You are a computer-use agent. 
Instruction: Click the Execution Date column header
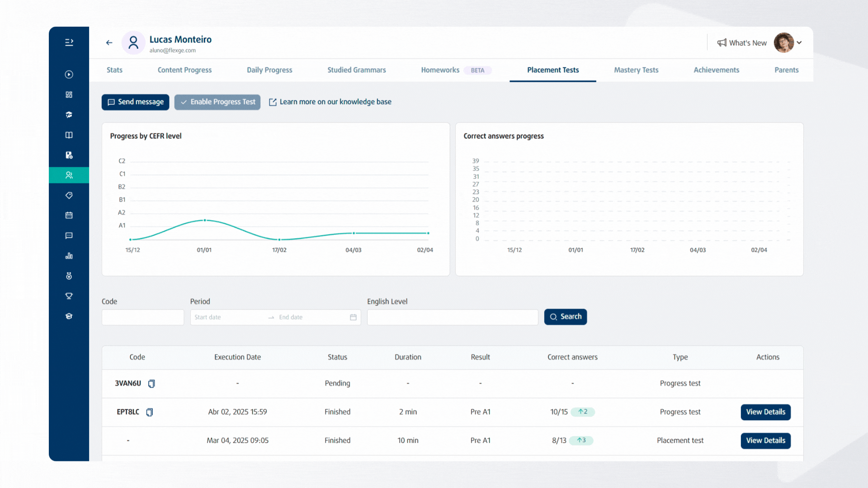tap(237, 357)
